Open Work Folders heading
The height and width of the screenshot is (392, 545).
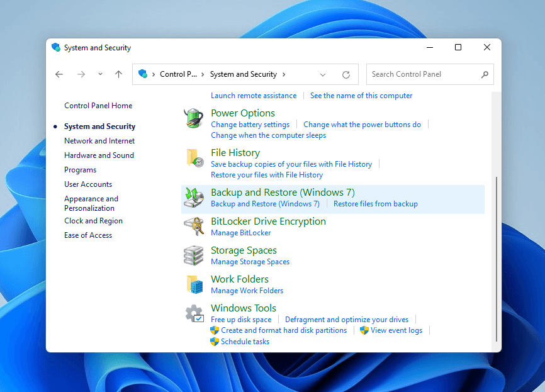(240, 279)
